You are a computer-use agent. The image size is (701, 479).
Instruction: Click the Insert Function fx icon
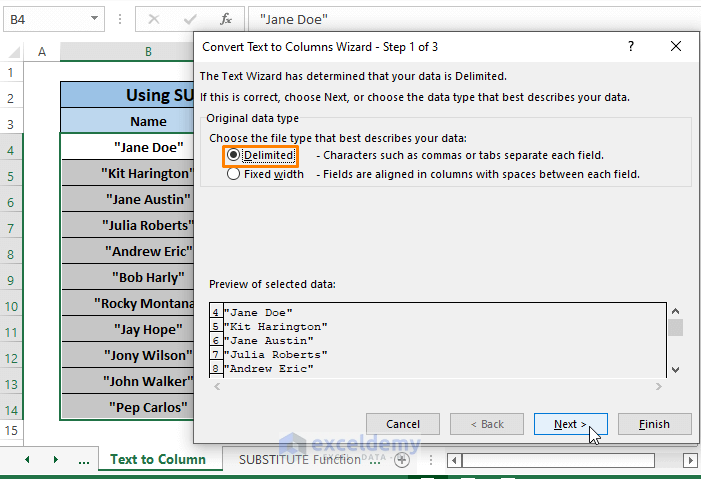click(226, 19)
